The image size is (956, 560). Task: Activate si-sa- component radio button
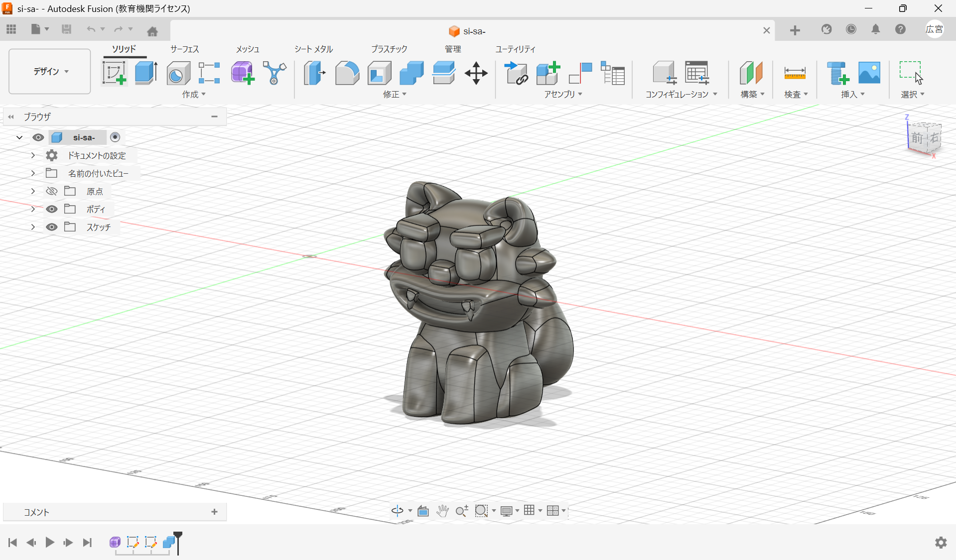tap(115, 137)
